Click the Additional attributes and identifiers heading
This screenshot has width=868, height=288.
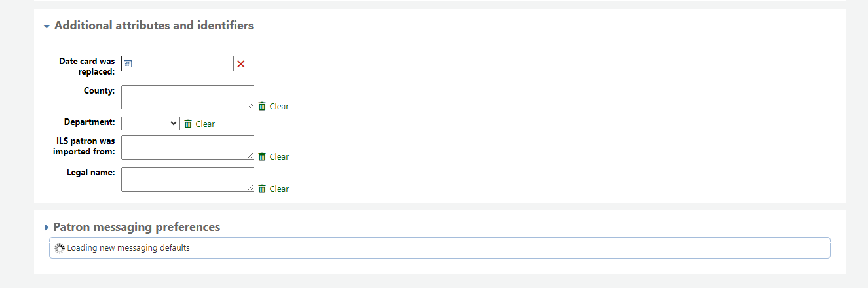[x=154, y=26]
